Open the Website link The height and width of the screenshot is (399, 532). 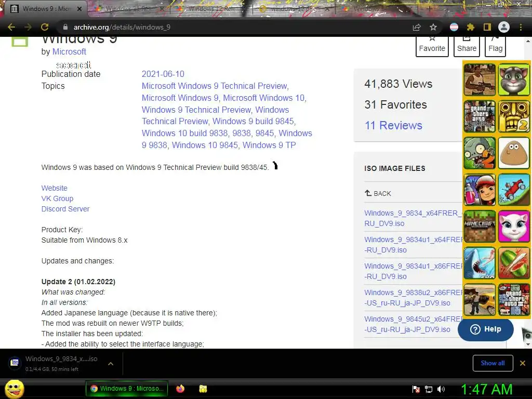54,188
